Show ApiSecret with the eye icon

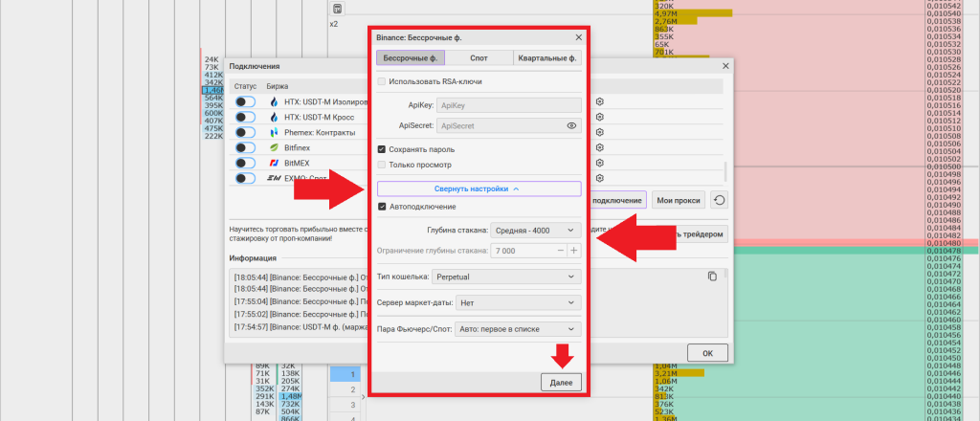click(571, 125)
